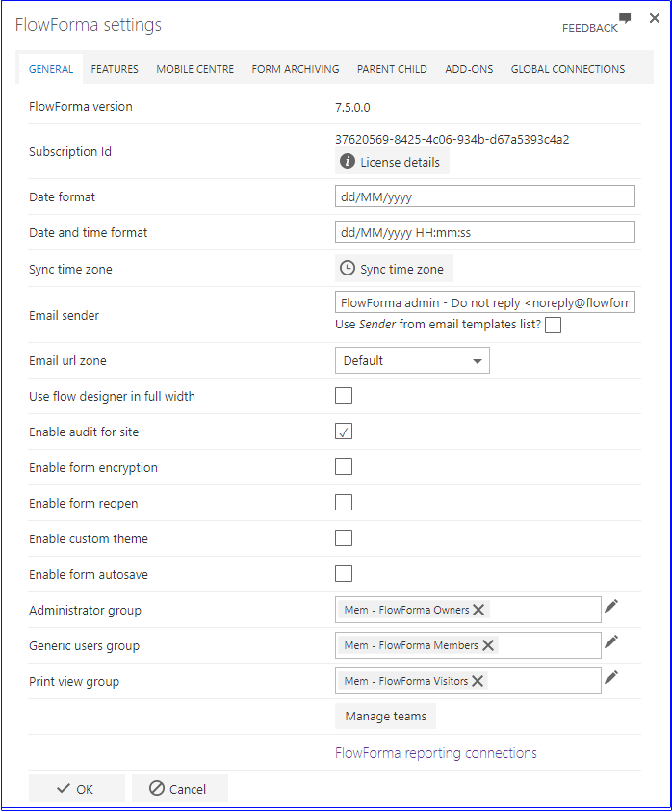Image resolution: width=672 pixels, height=811 pixels.
Task: Close the FlowForma settings dialog
Action: tap(655, 18)
